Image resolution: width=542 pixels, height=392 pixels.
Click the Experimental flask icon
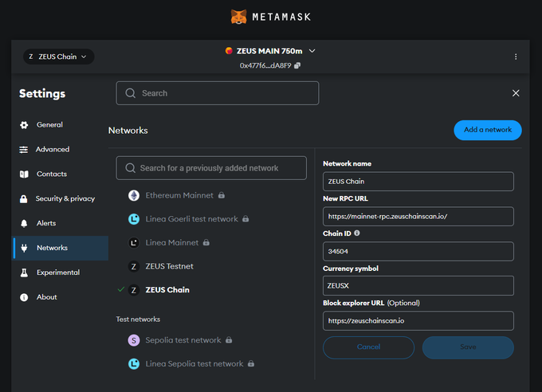click(24, 272)
